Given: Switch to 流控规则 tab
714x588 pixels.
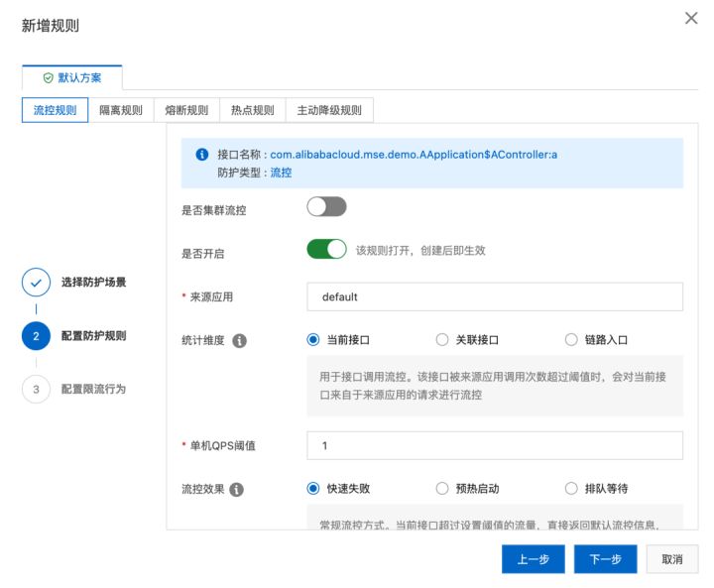Looking at the screenshot, I should (x=56, y=110).
